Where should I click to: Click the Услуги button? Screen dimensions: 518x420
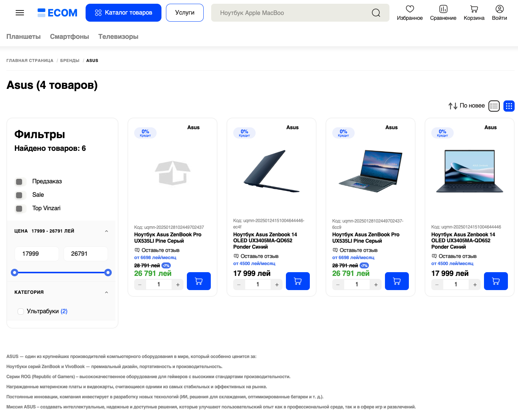pos(185,13)
